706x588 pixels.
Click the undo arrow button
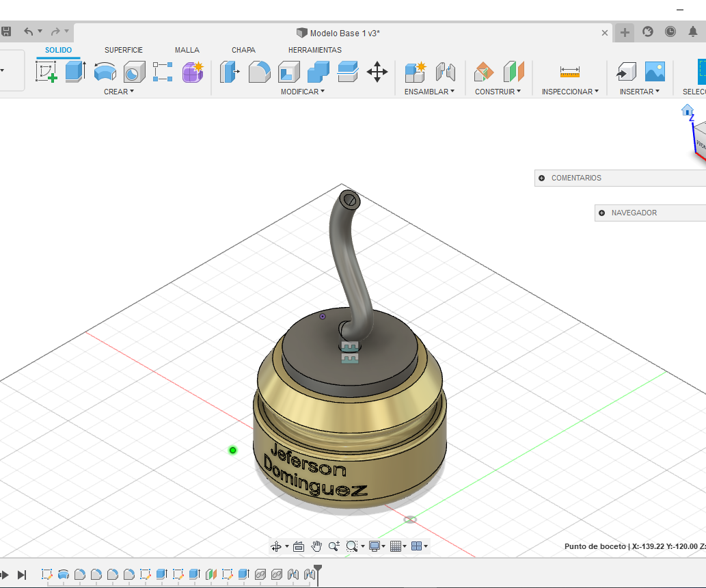29,31
